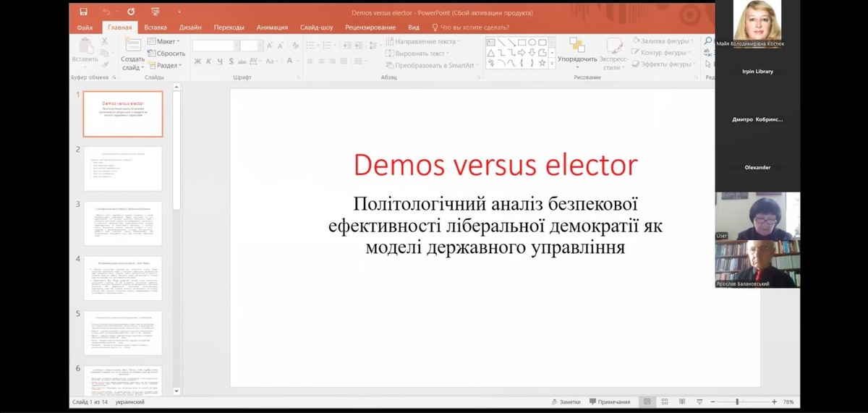Click the font name combo box
868x413 pixels.
[x=215, y=45]
